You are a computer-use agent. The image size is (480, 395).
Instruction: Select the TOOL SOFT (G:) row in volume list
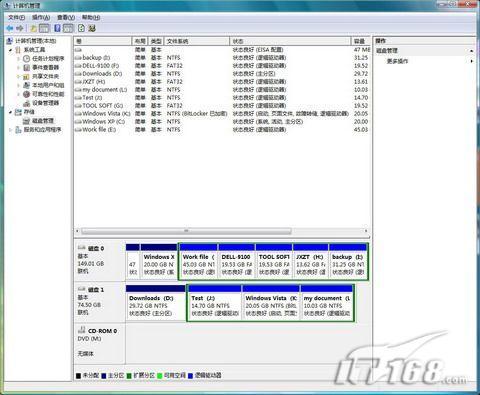coord(222,106)
